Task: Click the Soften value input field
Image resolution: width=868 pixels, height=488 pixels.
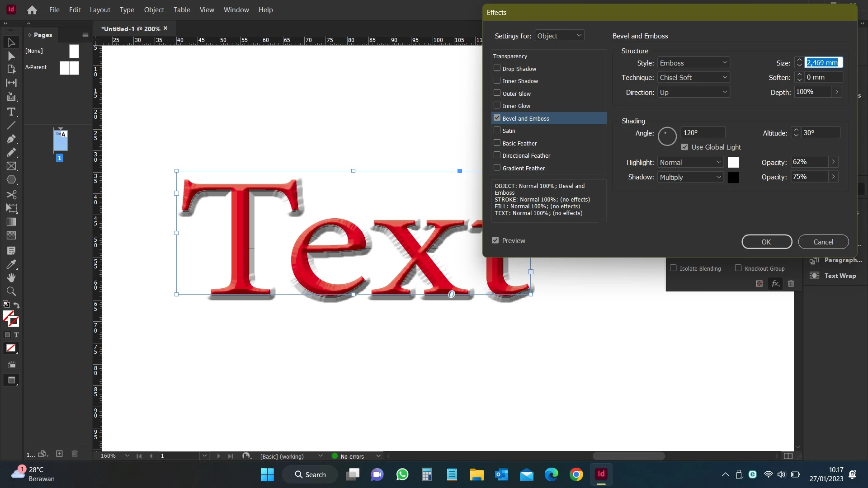Action: [x=823, y=77]
